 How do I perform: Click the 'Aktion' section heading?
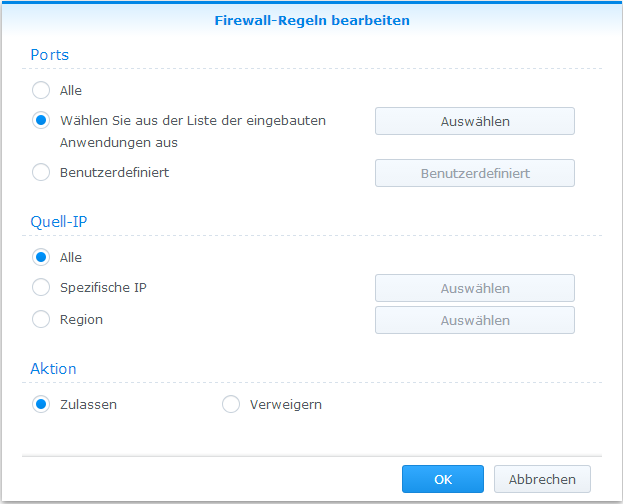coord(53,368)
